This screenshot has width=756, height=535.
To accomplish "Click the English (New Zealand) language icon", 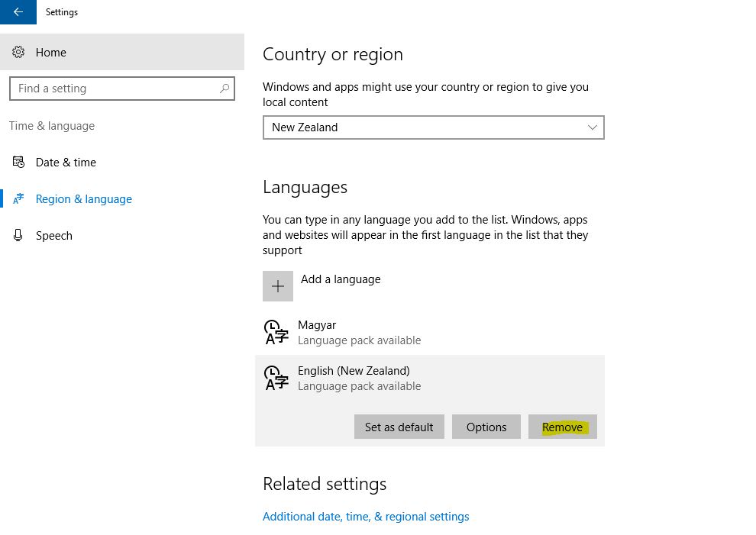I will 276,379.
